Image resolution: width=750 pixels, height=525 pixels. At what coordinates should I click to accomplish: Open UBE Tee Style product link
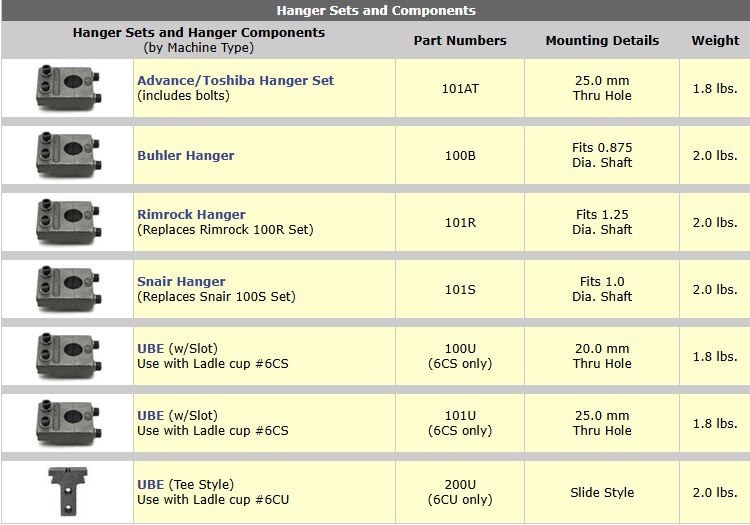[150, 484]
